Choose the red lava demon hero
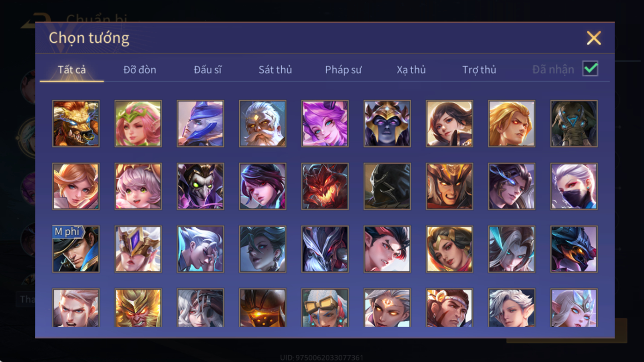 click(325, 186)
